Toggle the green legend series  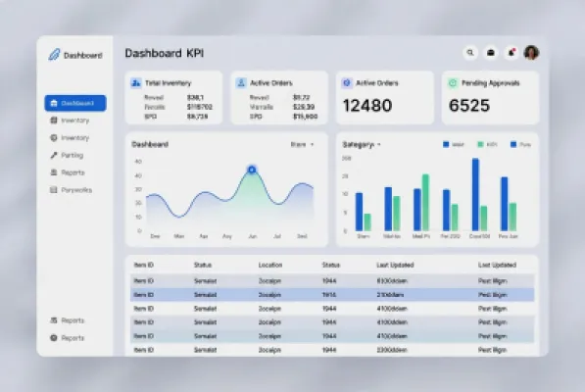[x=487, y=144]
